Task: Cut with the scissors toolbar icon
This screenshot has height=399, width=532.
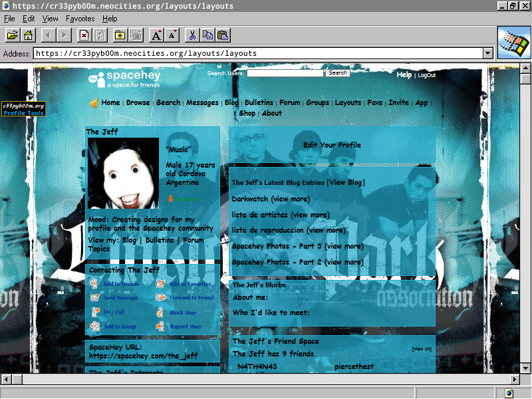Action: [x=192, y=35]
